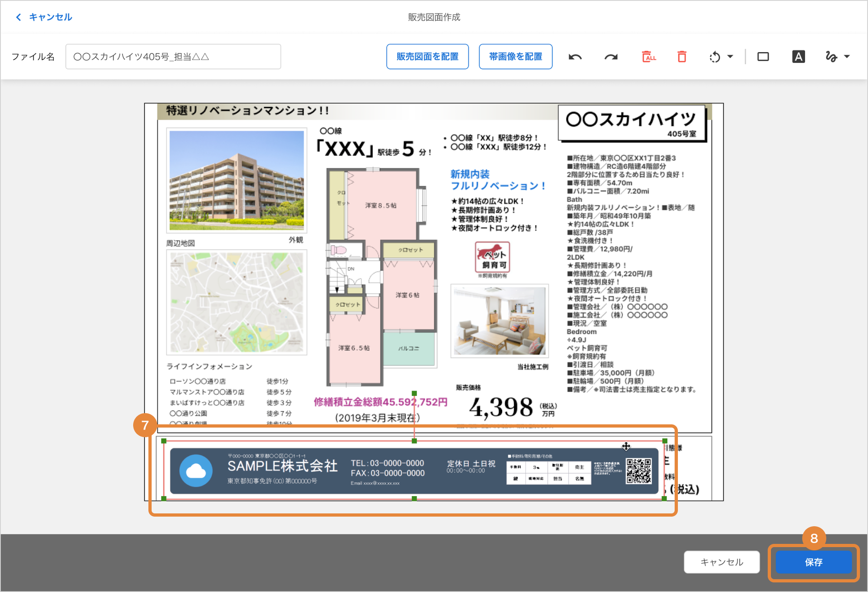Viewport: 868px width, 592px height.
Task: Click the top-center green handle of the banner
Action: click(414, 441)
